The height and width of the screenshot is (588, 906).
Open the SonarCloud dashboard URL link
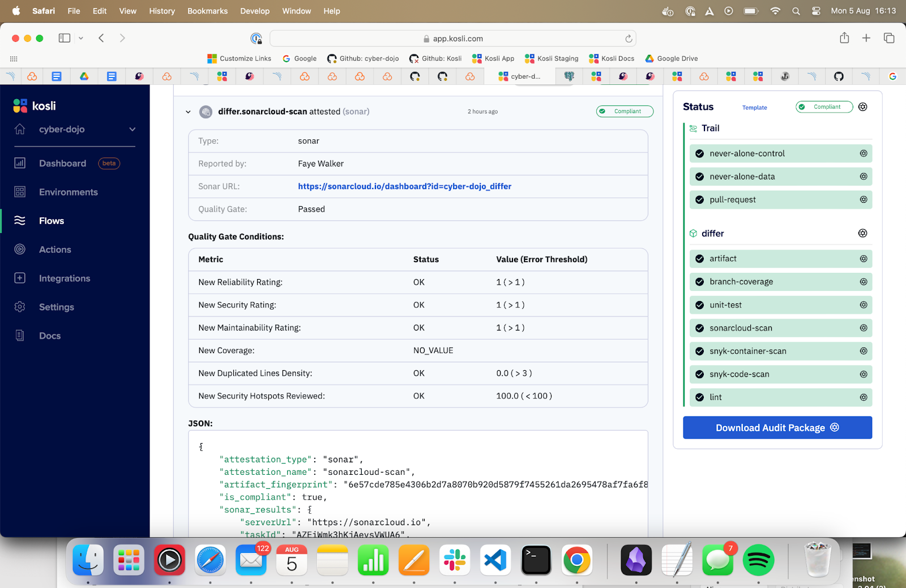404,186
